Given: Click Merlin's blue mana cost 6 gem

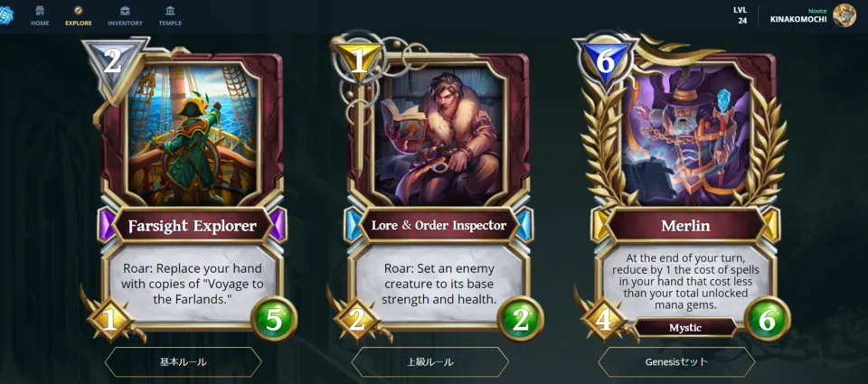Looking at the screenshot, I should click(x=605, y=62).
